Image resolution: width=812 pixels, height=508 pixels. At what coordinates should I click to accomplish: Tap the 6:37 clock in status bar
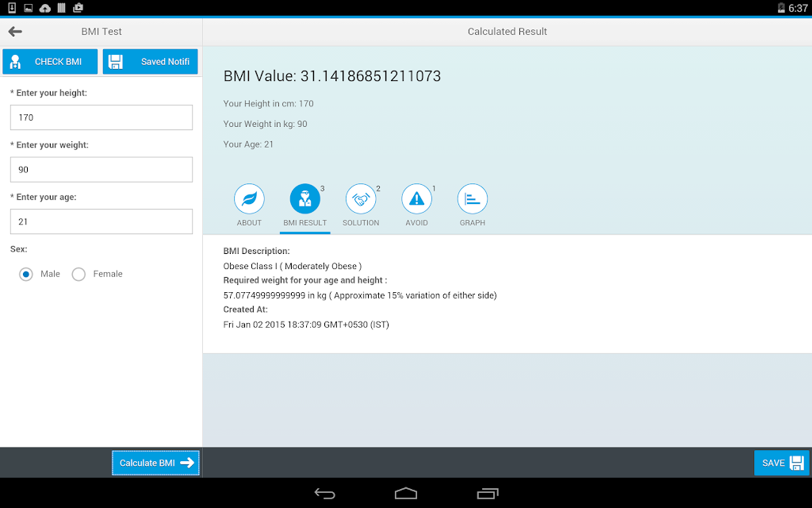[x=798, y=8]
